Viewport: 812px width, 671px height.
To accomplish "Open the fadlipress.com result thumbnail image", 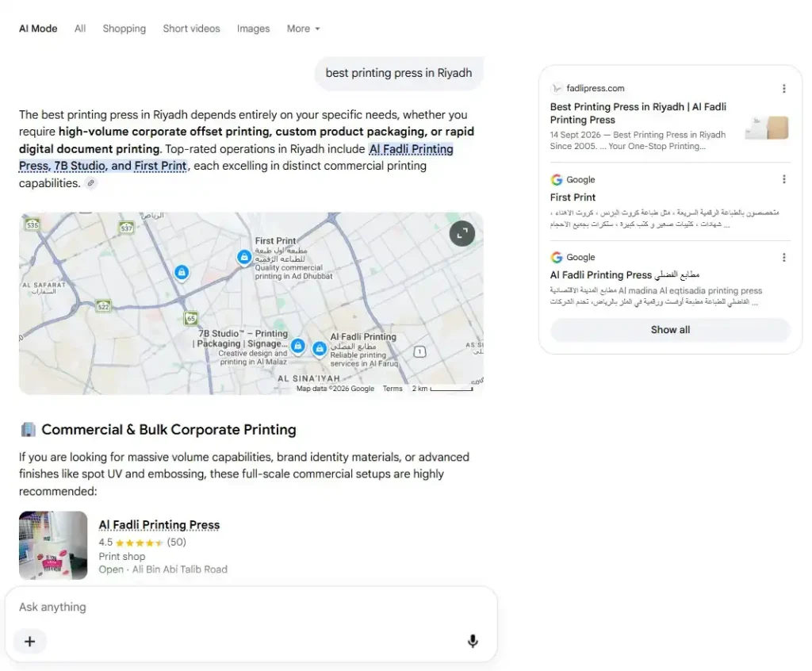I will tap(767, 128).
